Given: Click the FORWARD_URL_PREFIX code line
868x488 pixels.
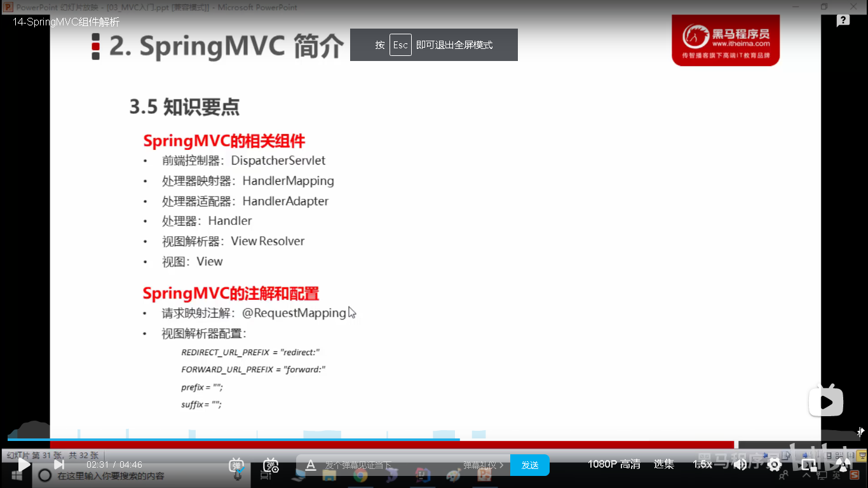Looking at the screenshot, I should [x=254, y=369].
